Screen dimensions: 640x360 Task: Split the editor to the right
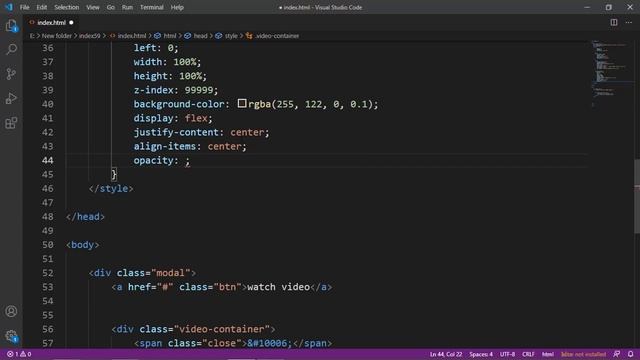click(x=614, y=22)
